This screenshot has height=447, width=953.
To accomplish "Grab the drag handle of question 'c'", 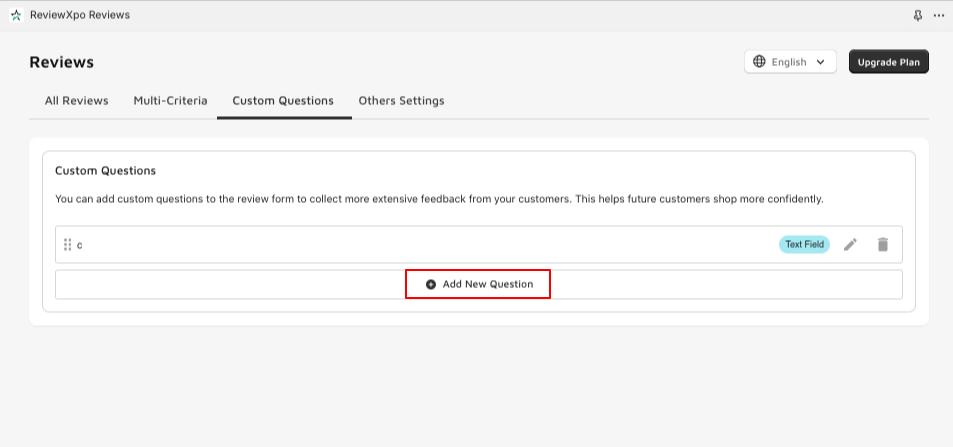I will [67, 244].
